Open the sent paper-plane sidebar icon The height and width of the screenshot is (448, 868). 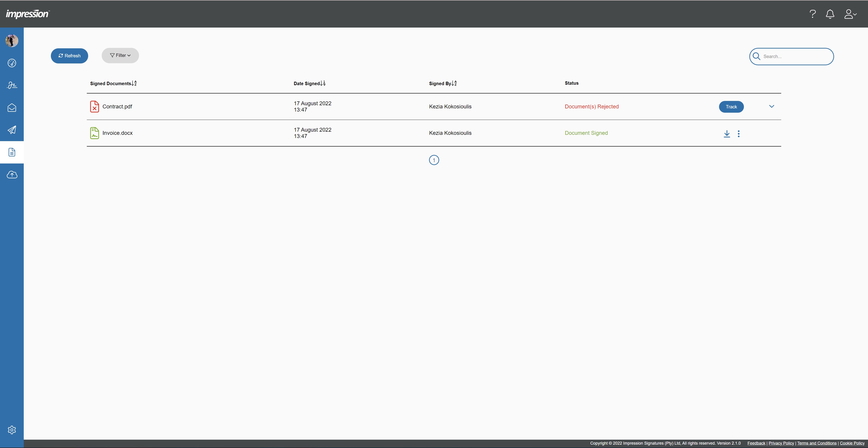pos(12,130)
